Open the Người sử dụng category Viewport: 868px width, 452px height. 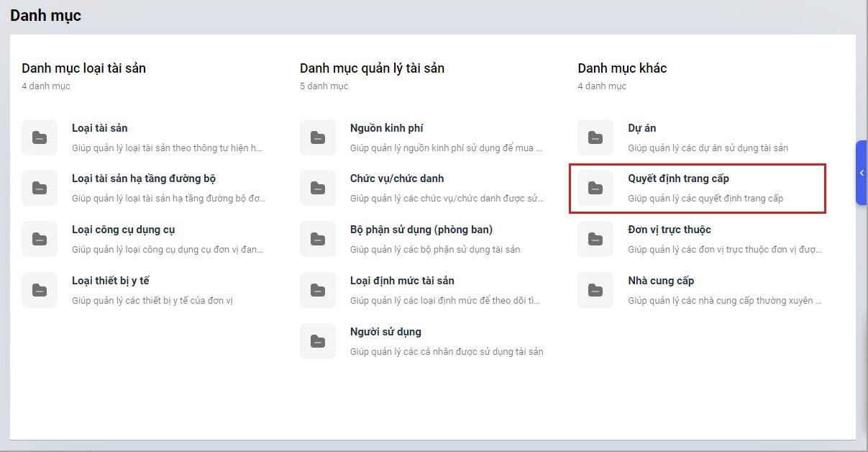[x=385, y=332]
